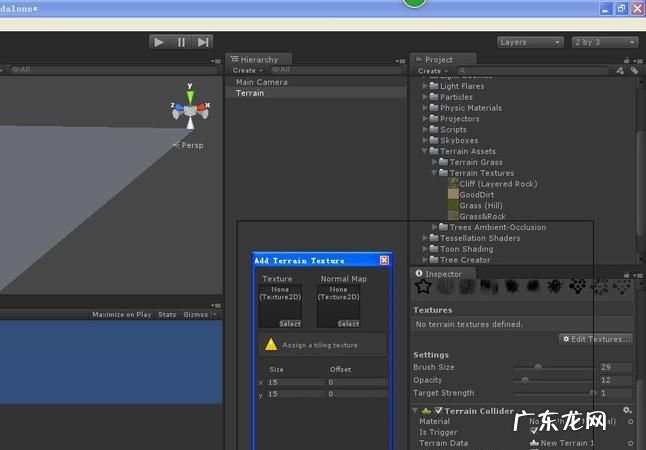Click the Brush Size value field

click(616, 367)
